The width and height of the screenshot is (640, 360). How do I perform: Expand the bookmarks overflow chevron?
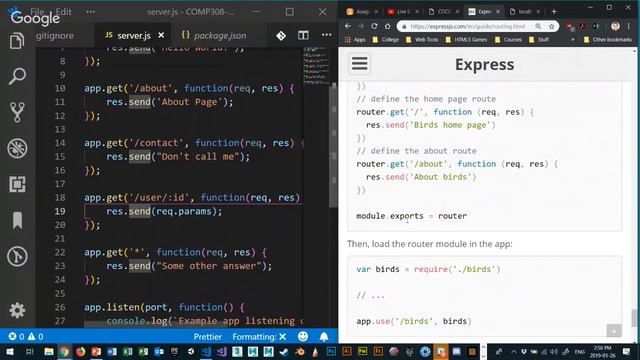point(573,40)
